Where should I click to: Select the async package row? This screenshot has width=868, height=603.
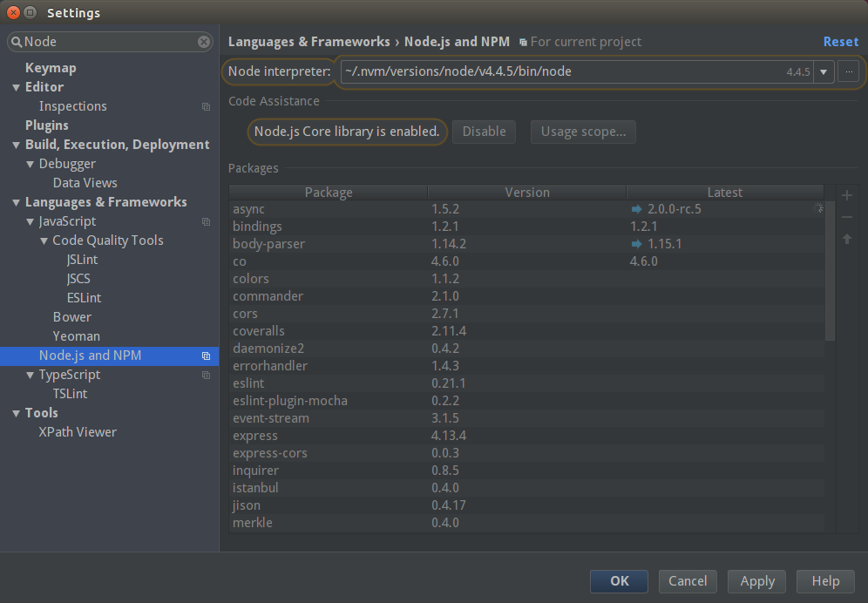527,209
